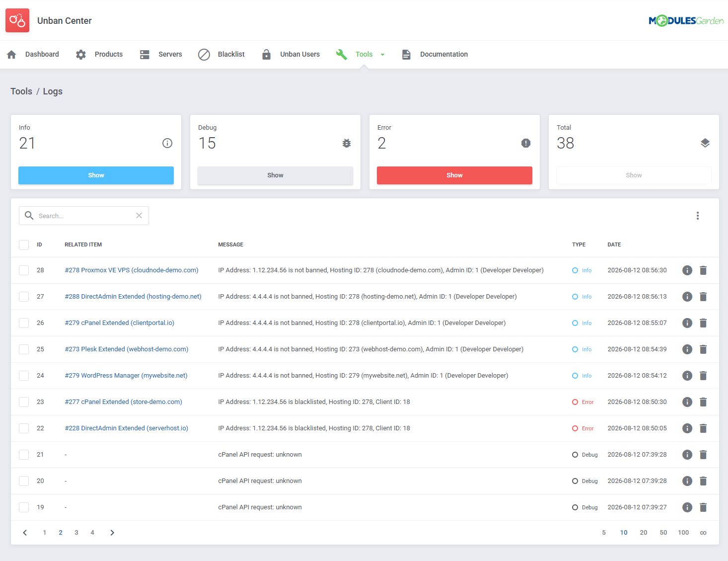Click the ModulesGarden logo
Image resolution: width=728 pixels, height=561 pixels.
pyautogui.click(x=686, y=20)
